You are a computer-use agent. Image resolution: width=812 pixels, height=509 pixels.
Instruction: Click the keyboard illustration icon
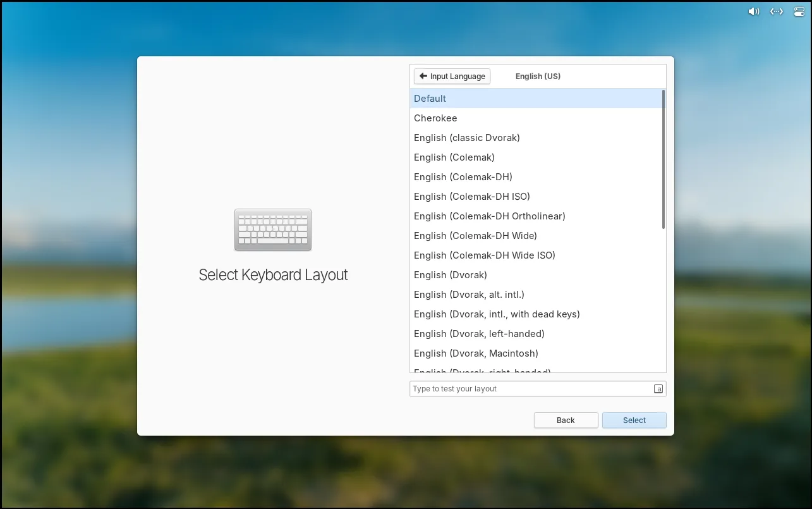tap(273, 230)
